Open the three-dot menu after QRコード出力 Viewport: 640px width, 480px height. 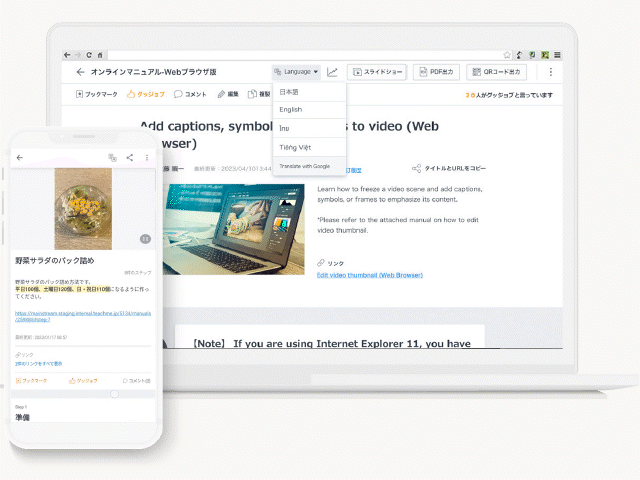click(549, 72)
